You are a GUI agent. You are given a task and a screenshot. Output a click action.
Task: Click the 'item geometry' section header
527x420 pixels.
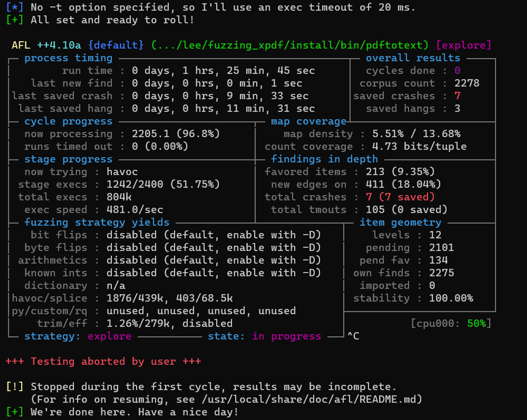(x=400, y=222)
